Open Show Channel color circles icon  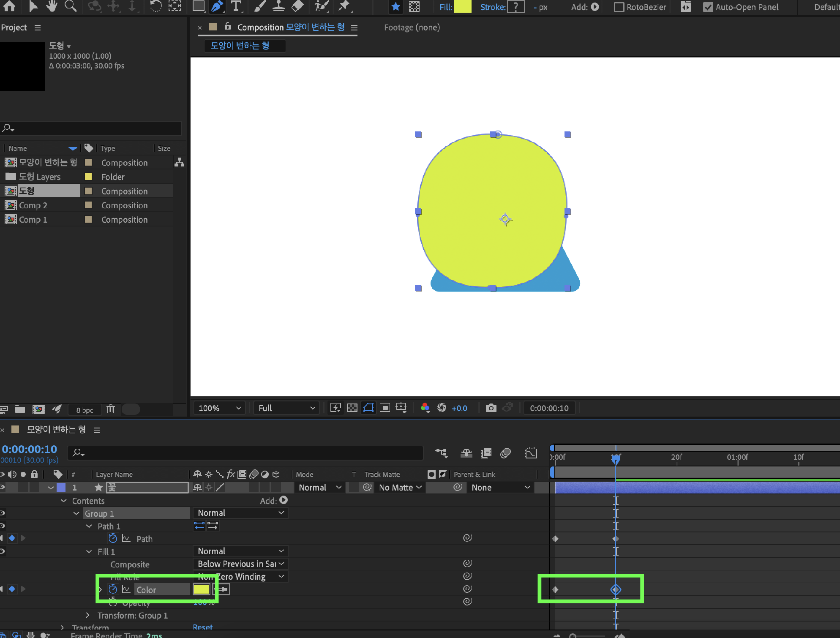(x=425, y=408)
